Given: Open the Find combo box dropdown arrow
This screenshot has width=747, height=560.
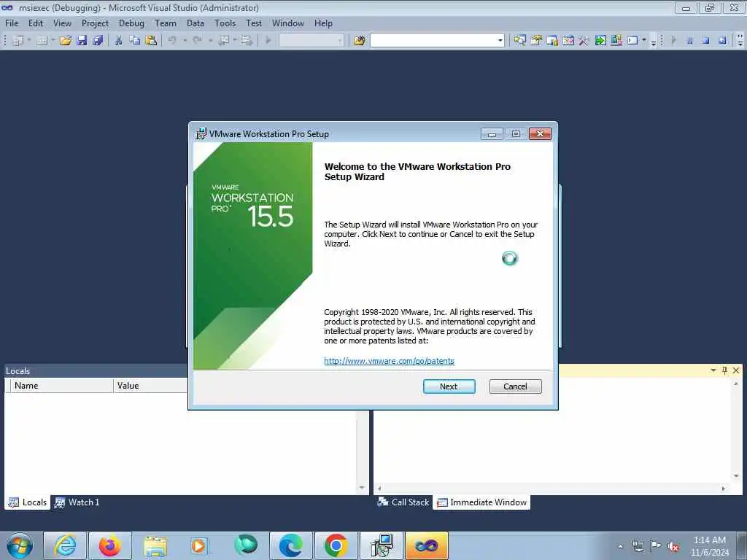Looking at the screenshot, I should pos(500,41).
